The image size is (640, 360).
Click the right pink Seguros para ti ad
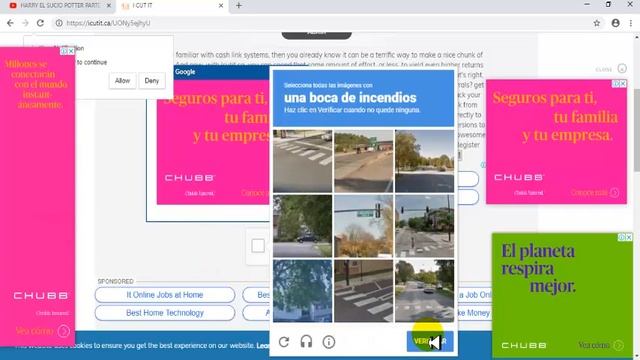[556, 142]
